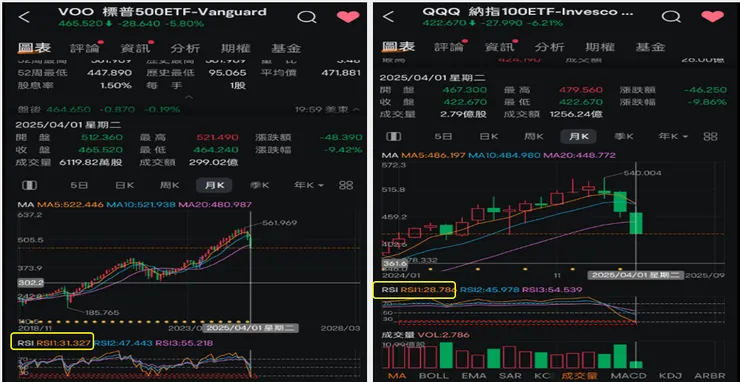Open QQQ chart grid settings icon
740x382 pixels.
[710, 136]
